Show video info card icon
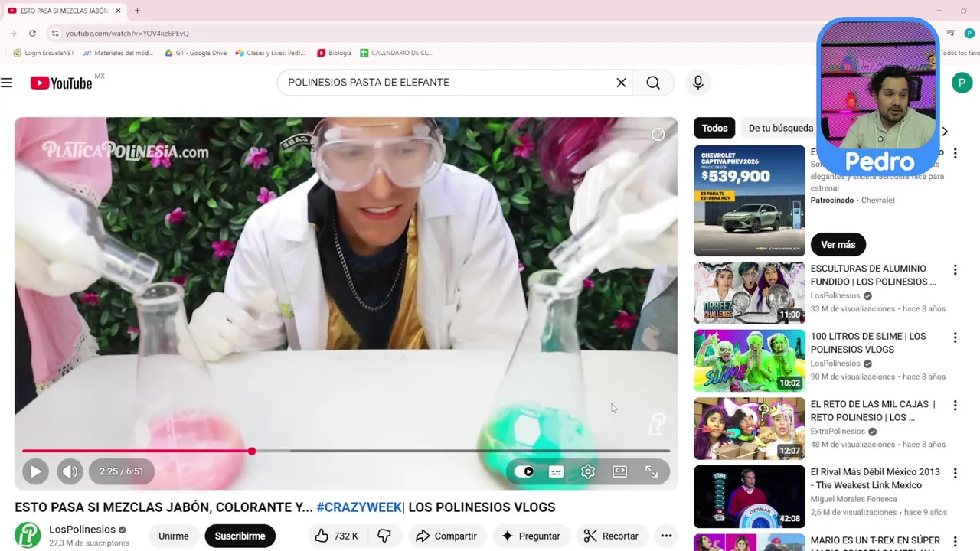The width and height of the screenshot is (980, 551). click(x=658, y=135)
